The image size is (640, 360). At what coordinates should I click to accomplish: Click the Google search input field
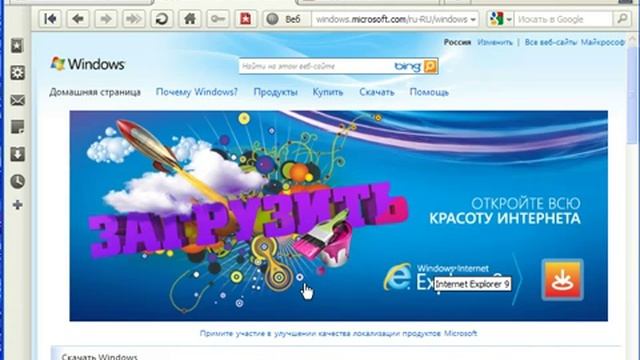point(563,19)
